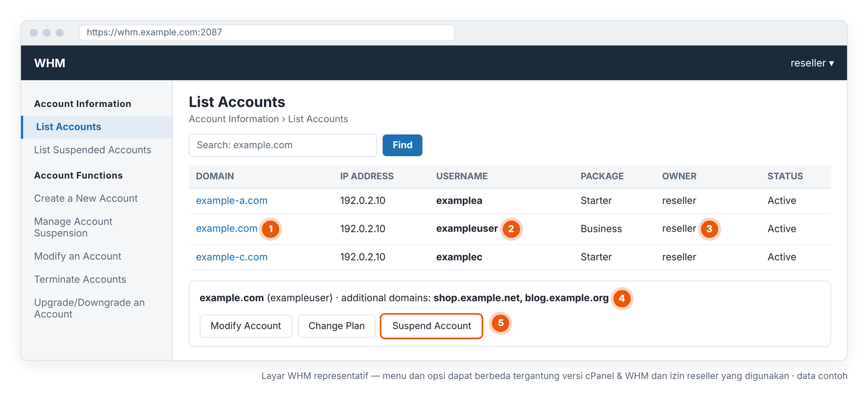Click the Account Information sidebar heading

(82, 104)
